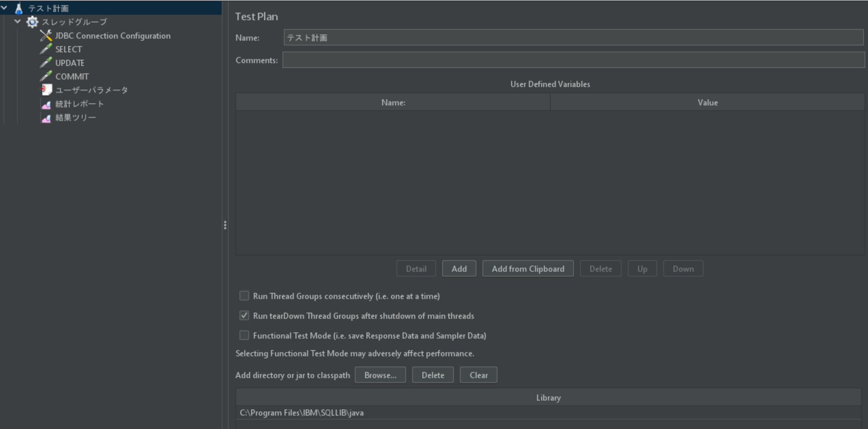The height and width of the screenshot is (429, 868).
Task: Click the SELECT sampler pipette icon
Action: [46, 49]
